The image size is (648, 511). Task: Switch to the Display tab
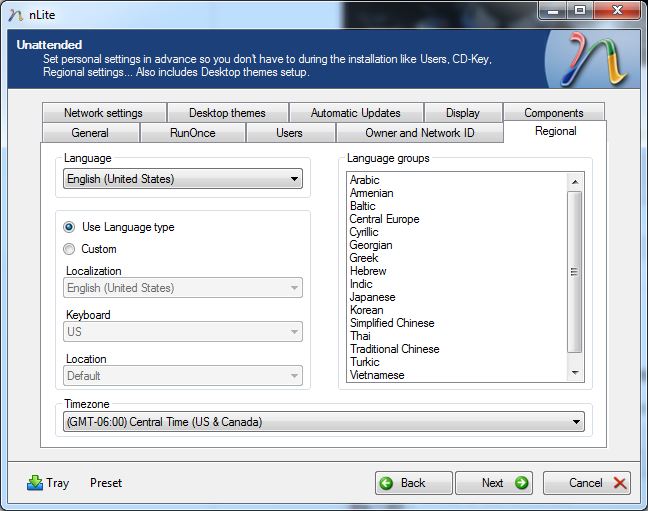[463, 112]
